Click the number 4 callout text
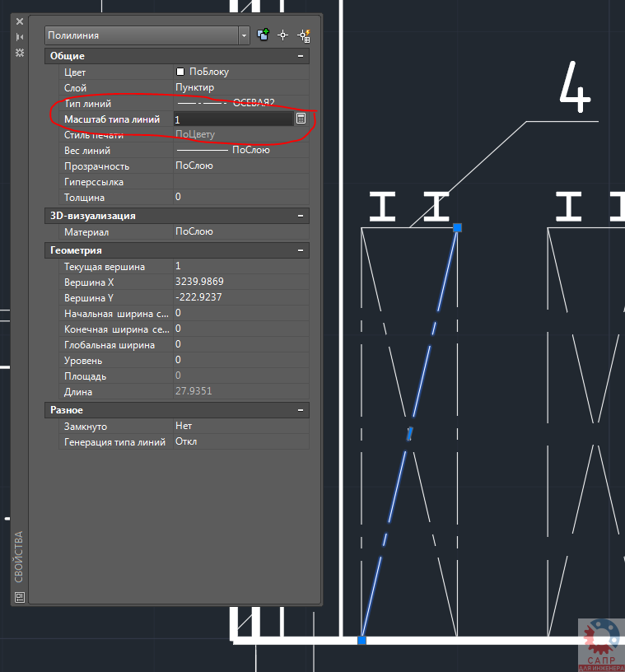The image size is (625, 672). coord(575,87)
